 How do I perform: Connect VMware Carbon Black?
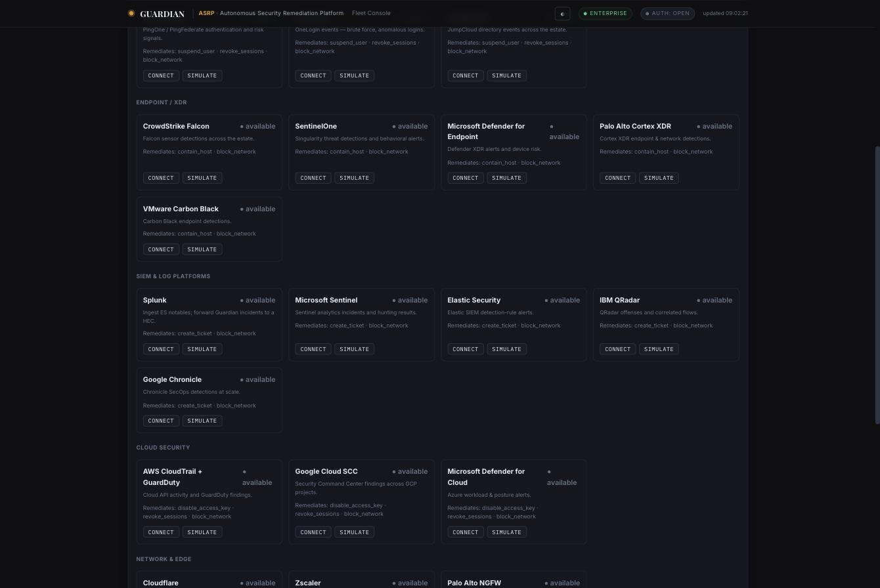coord(161,249)
